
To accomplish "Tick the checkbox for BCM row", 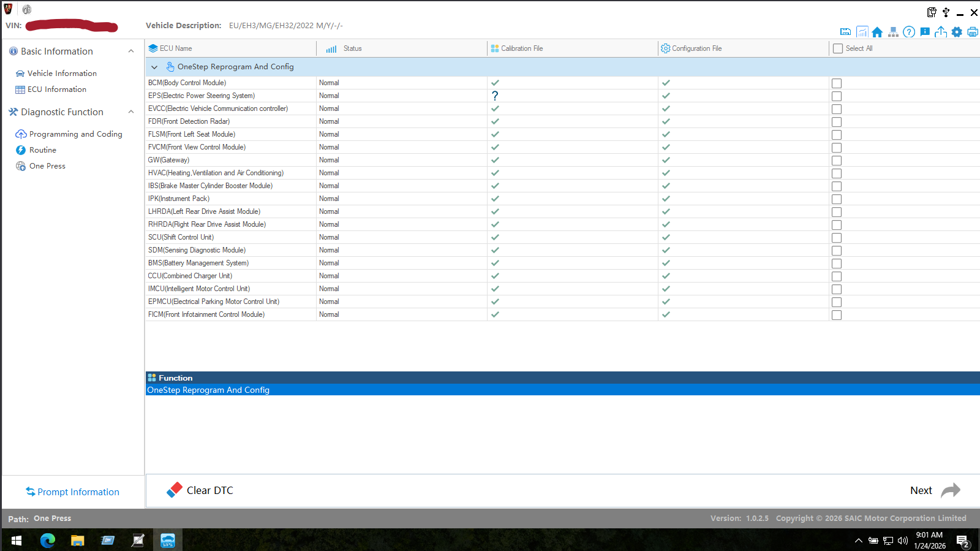I will pyautogui.click(x=837, y=83).
